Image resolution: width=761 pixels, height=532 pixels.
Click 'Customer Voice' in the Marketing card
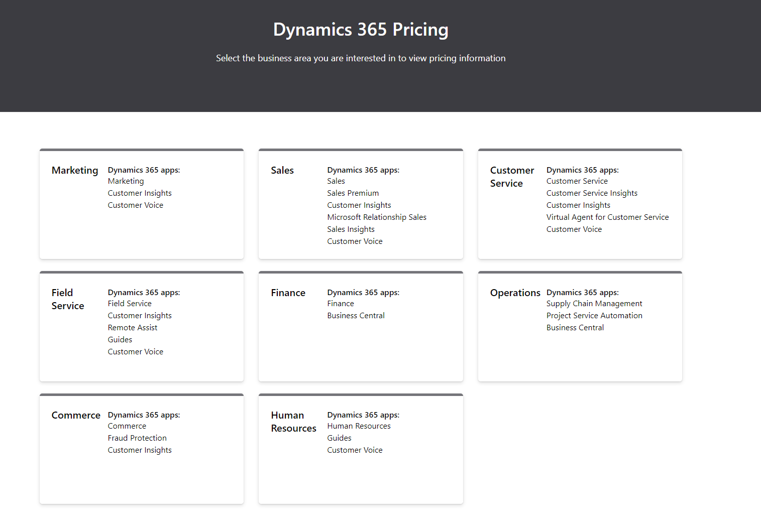click(x=136, y=205)
